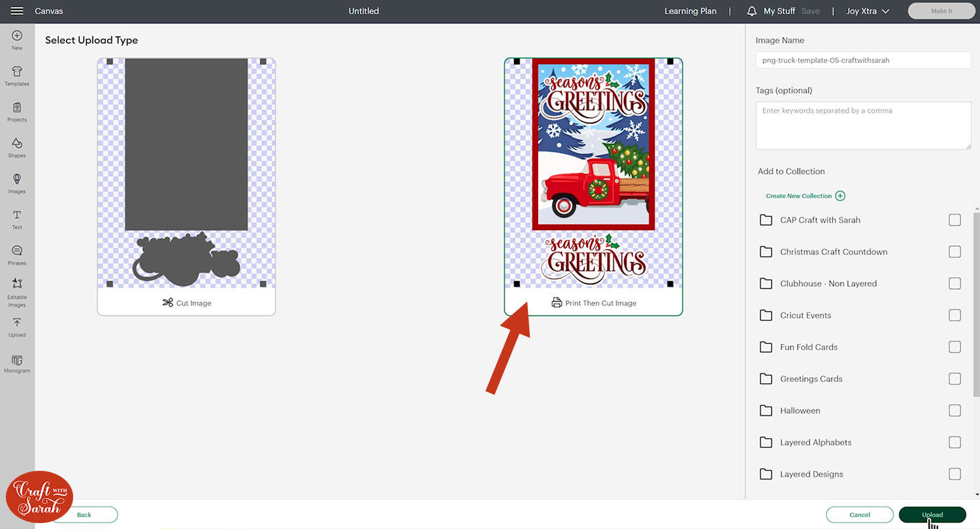
Task: Click the Fun Fold Cards collection name
Action: coord(809,347)
